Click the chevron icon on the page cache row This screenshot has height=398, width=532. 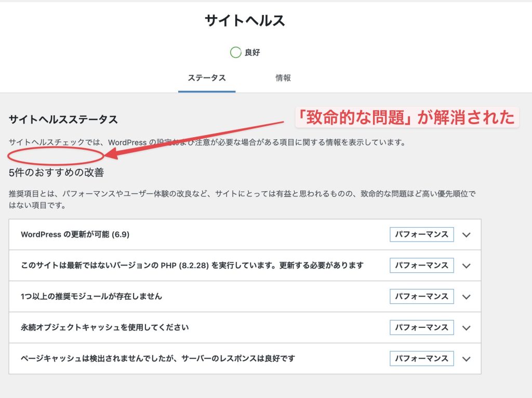click(466, 359)
